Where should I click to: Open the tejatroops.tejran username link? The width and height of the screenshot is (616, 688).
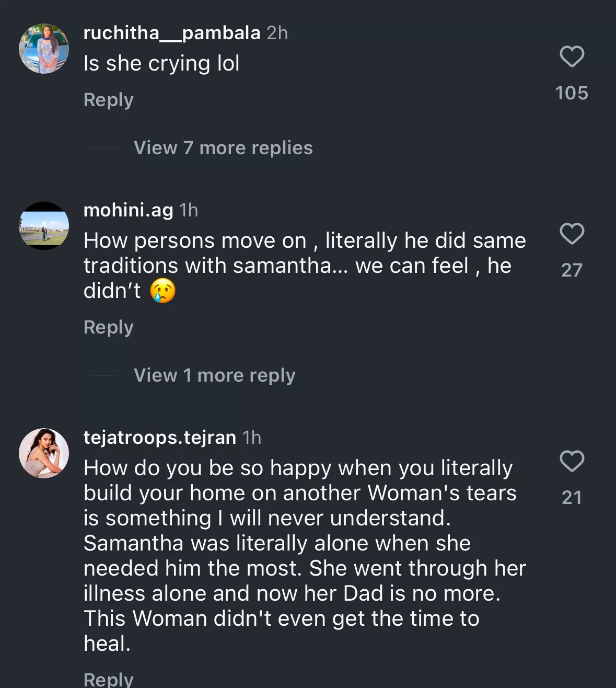tap(160, 438)
